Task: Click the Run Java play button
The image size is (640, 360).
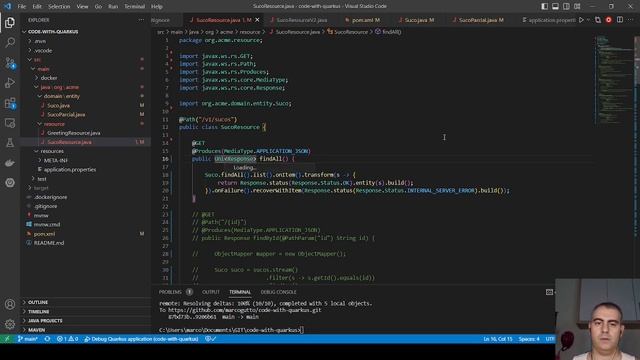Action: 581,20
